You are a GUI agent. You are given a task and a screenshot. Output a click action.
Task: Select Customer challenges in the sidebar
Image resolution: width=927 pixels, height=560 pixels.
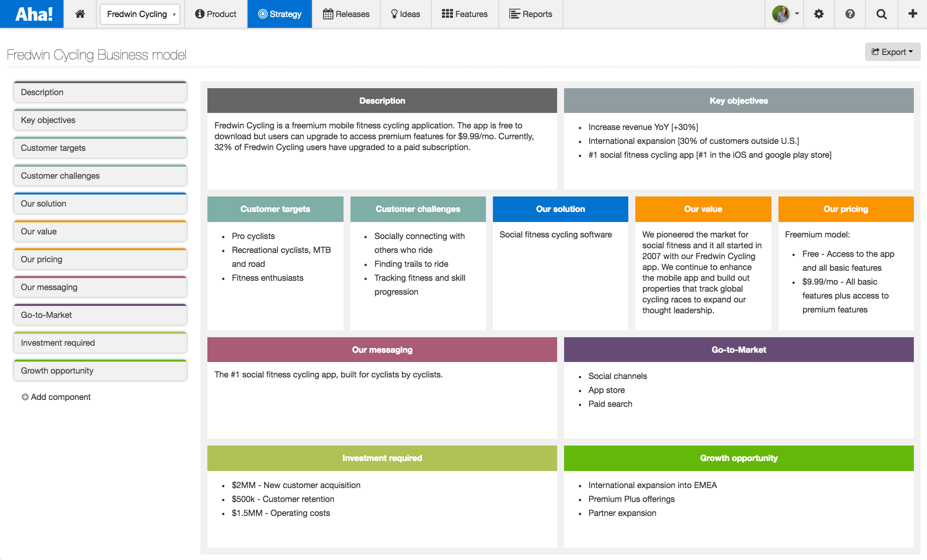100,176
